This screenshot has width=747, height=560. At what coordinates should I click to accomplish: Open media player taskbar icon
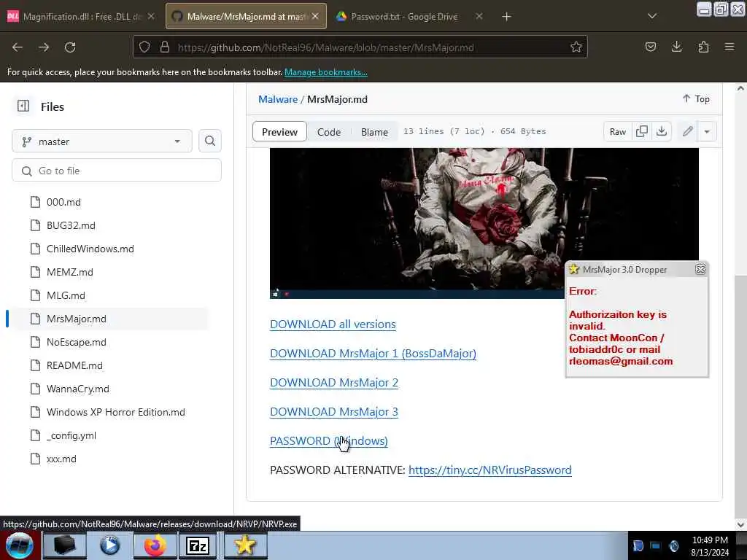pos(109,545)
